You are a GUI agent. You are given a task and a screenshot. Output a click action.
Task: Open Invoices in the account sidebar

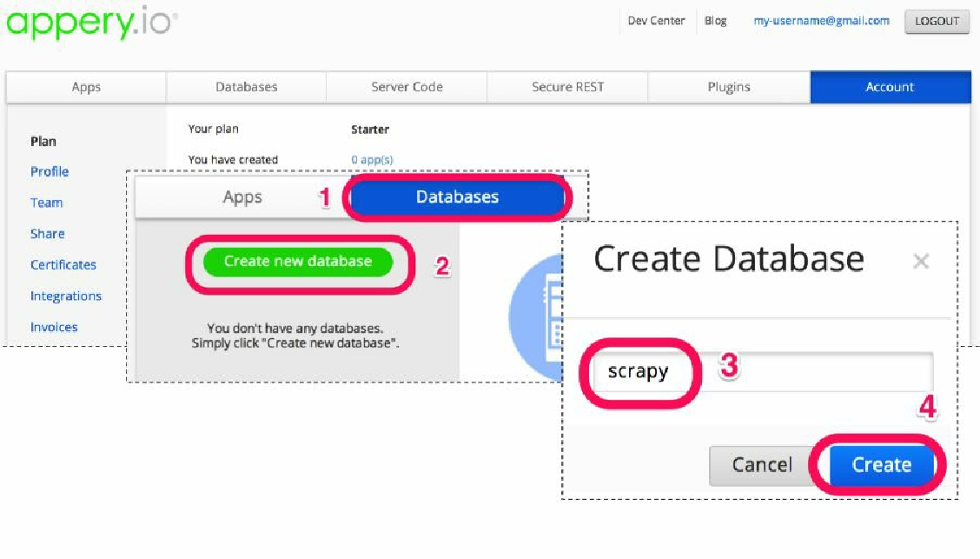coord(54,327)
